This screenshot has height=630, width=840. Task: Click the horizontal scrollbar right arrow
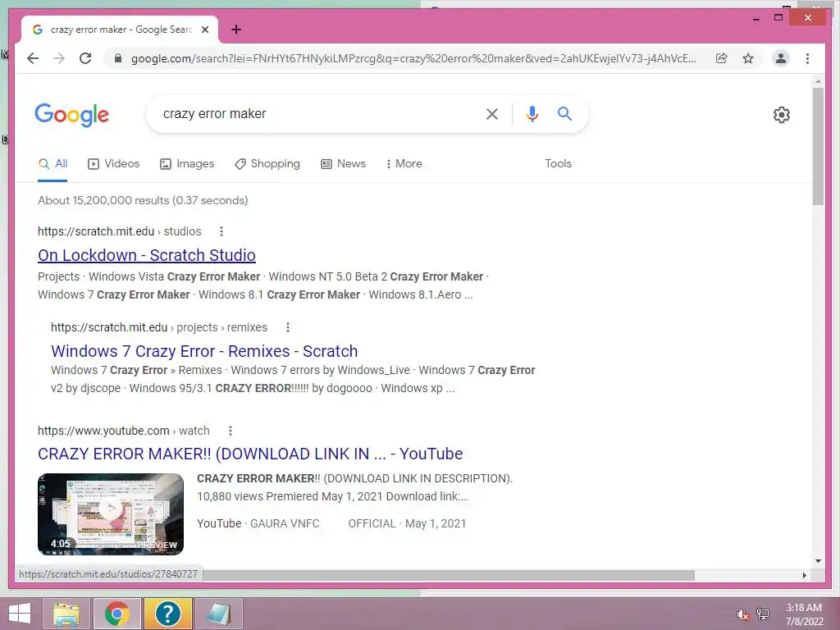coord(804,575)
